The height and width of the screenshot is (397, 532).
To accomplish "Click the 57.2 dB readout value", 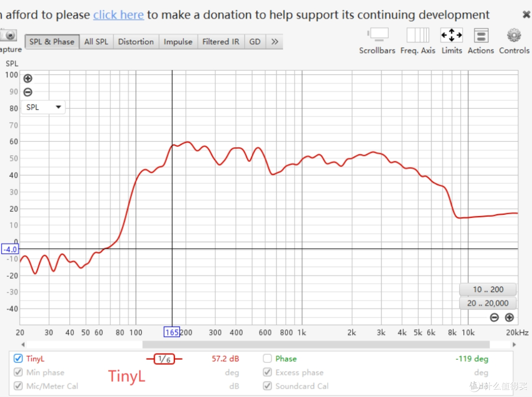I will point(226,359).
